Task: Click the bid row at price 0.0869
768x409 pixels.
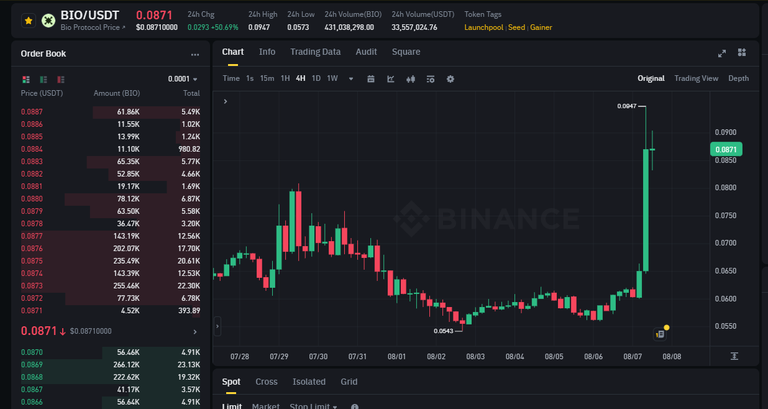Action: [110, 365]
